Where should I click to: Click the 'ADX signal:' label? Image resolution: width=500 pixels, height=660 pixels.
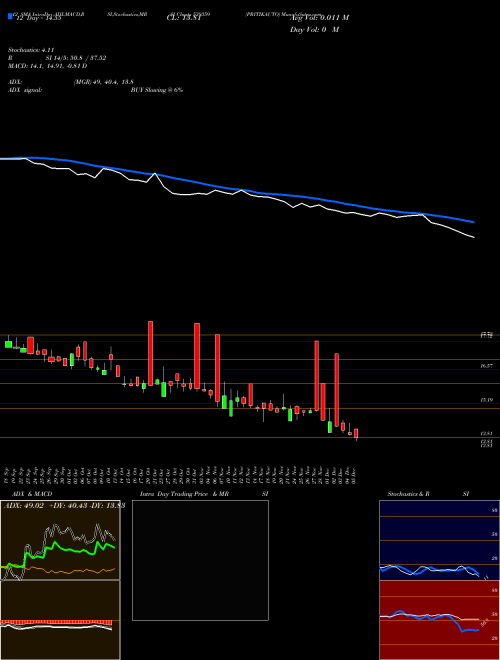click(x=25, y=90)
